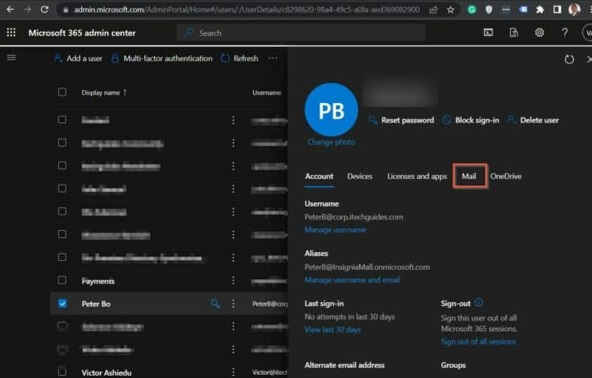Click Manage username and email link
Image resolution: width=592 pixels, height=378 pixels.
pyautogui.click(x=352, y=280)
